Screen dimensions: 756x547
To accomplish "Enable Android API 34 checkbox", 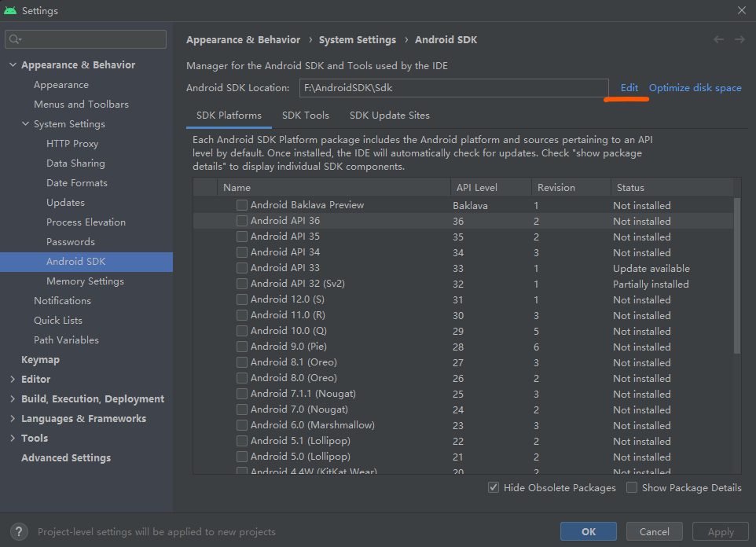I will [x=242, y=252].
